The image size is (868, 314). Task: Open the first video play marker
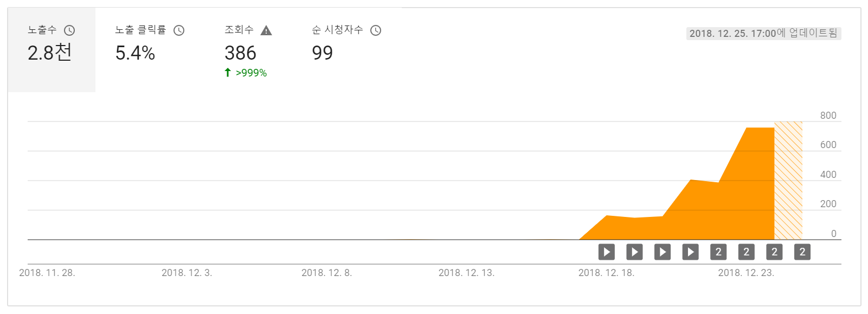[607, 252]
